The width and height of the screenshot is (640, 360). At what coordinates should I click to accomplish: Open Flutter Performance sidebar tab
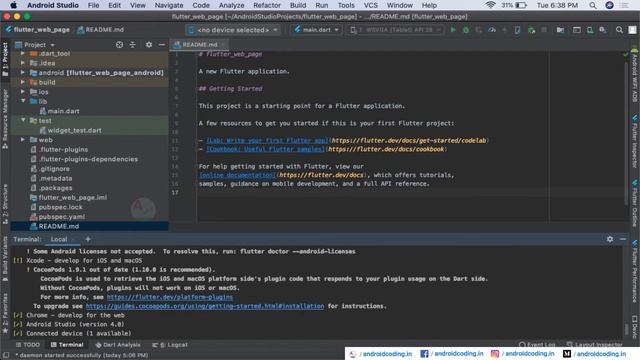click(635, 271)
